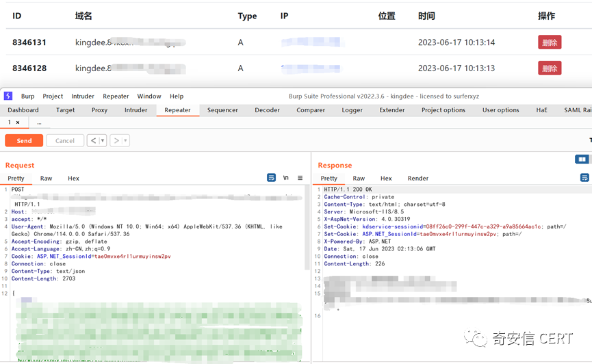Open the Burp menu
This screenshot has height=364, width=592.
(x=27, y=96)
